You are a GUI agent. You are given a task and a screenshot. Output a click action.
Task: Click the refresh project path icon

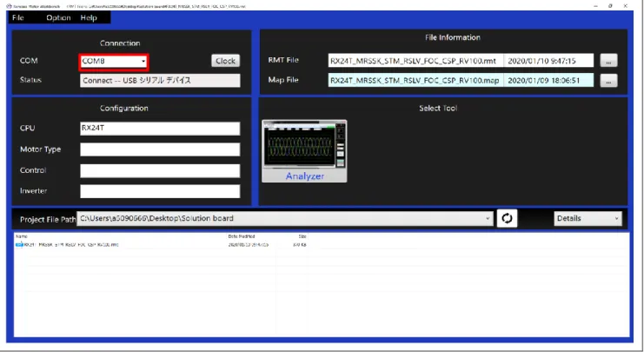tap(507, 218)
